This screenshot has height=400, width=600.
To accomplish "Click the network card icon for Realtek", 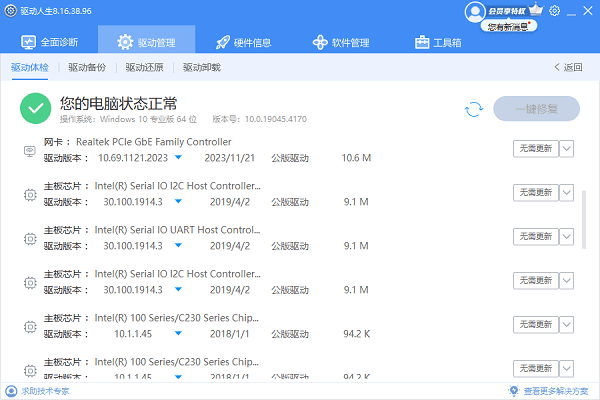I will pyautogui.click(x=30, y=151).
